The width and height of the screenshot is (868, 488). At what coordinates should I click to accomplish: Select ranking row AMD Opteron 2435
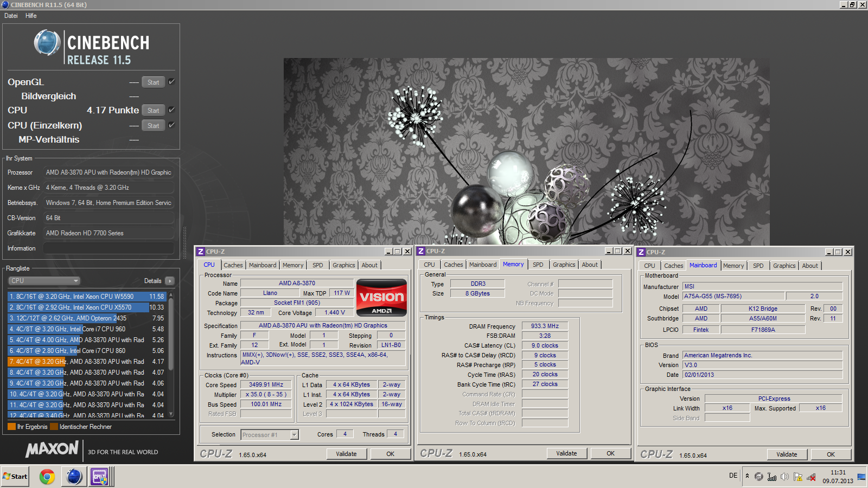[86, 318]
